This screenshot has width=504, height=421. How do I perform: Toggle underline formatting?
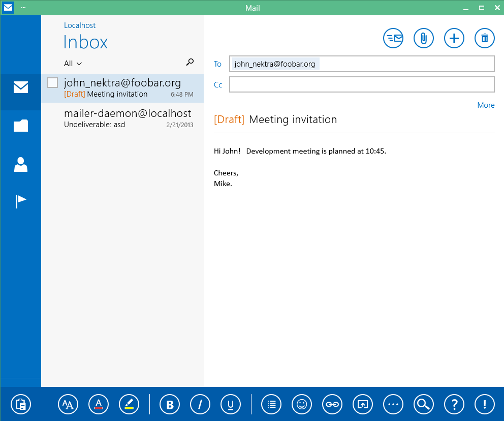230,404
